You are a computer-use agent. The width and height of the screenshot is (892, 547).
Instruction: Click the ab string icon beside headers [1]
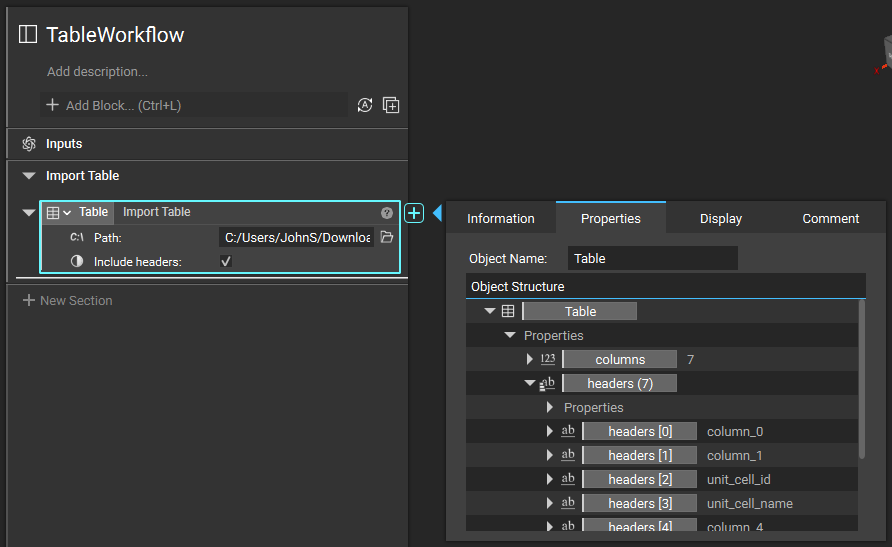568,455
